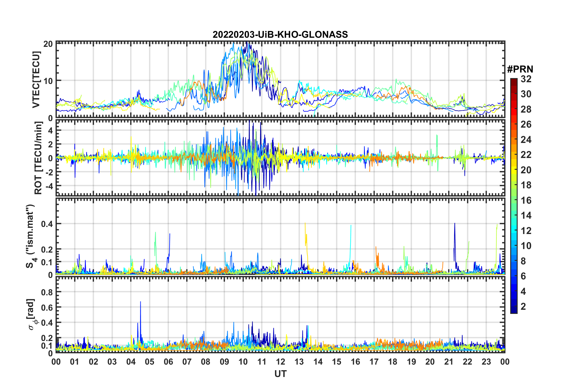
Task: Select x-axis hour label 07
Action: pos(187,362)
